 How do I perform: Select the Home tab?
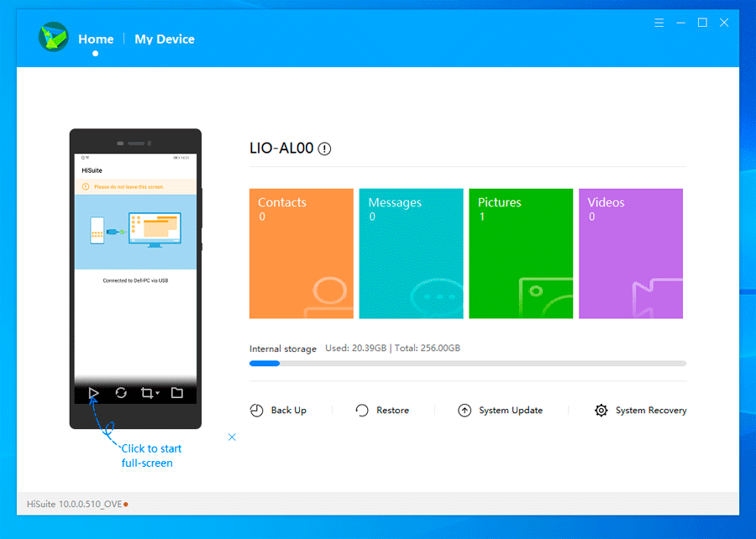(96, 39)
